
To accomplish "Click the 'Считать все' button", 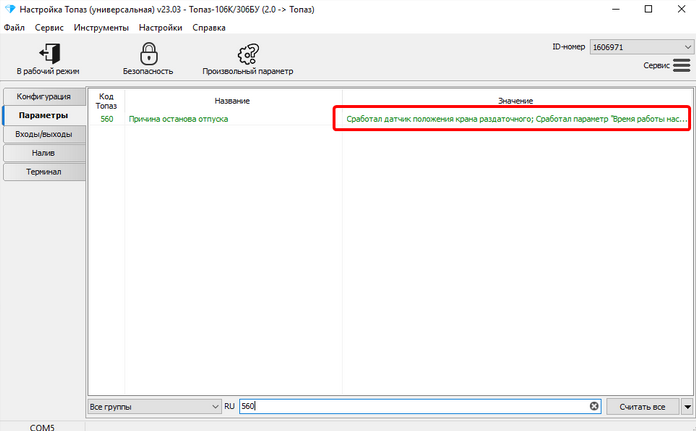I will point(642,407).
